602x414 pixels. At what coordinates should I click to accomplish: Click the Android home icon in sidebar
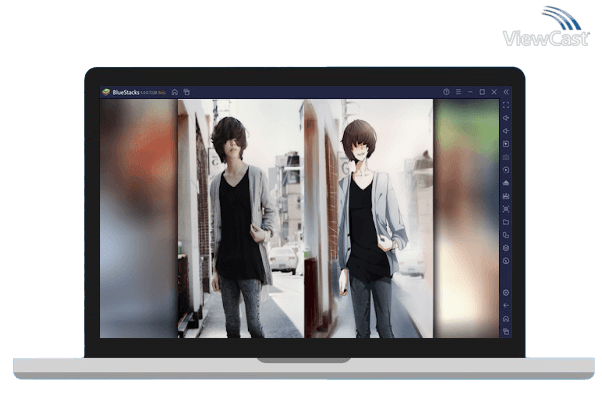click(506, 319)
